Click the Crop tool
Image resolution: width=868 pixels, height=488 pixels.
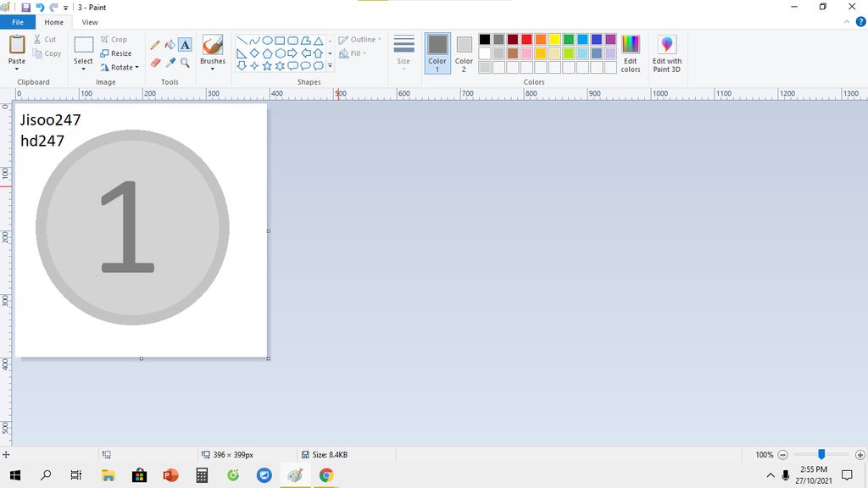114,39
